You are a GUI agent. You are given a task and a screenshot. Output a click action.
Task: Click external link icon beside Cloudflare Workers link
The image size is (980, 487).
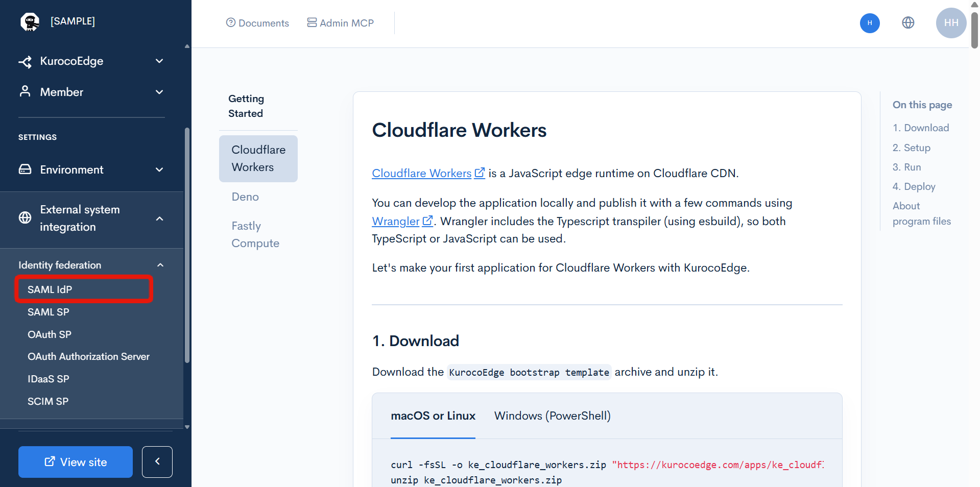[480, 173]
